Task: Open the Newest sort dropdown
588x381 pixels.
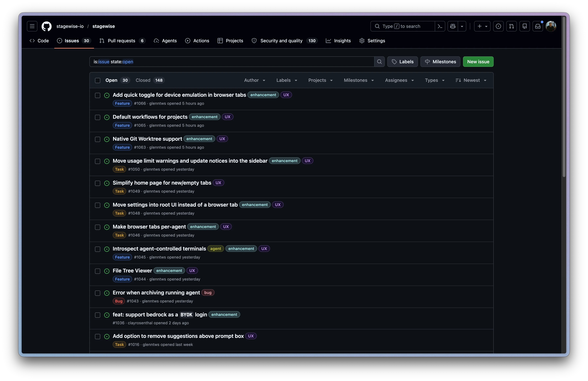Action: (471, 80)
